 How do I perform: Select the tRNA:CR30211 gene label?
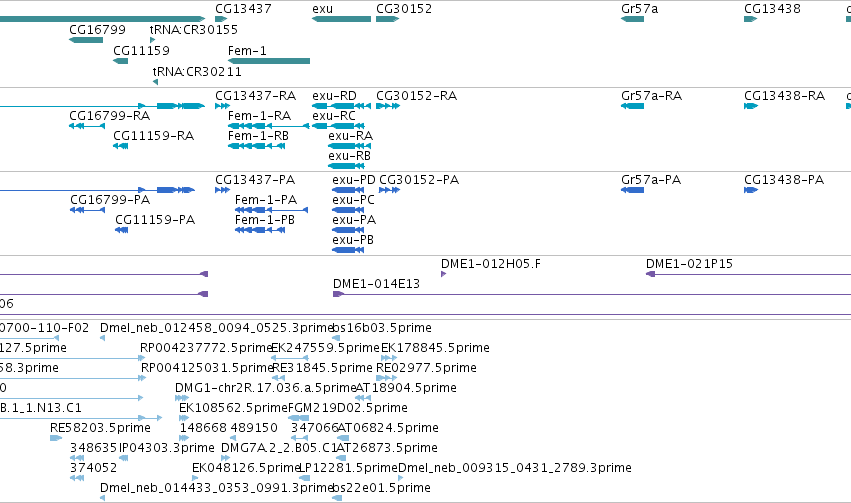(197, 72)
